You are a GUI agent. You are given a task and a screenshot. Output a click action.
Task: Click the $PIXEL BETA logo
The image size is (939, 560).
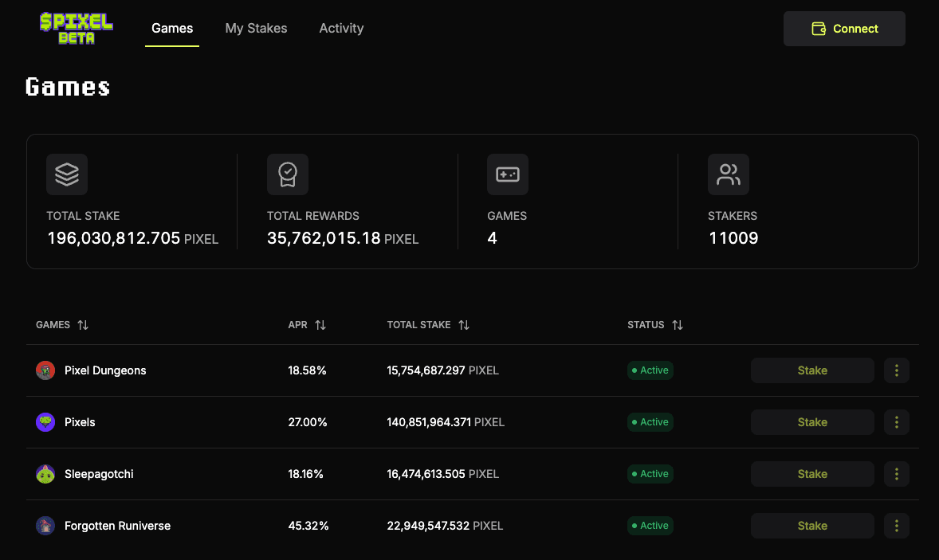pos(76,28)
